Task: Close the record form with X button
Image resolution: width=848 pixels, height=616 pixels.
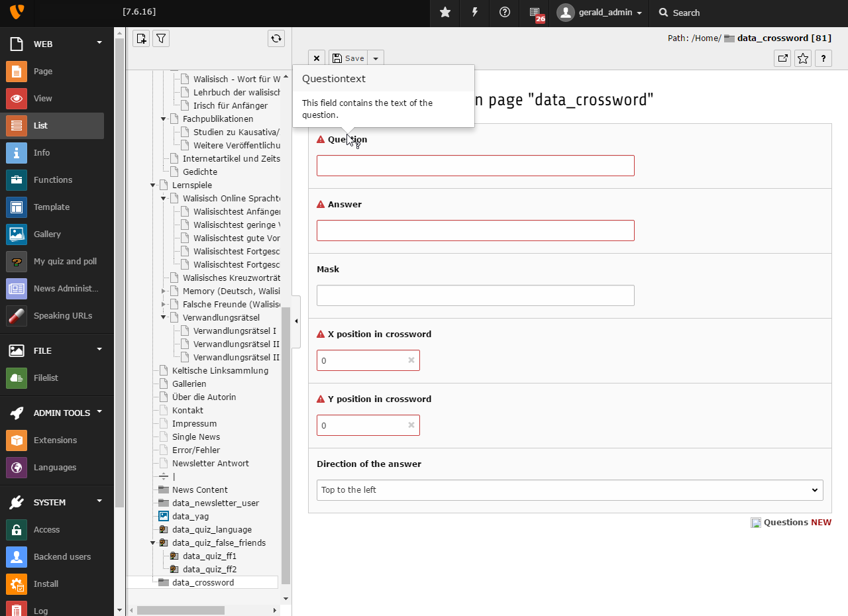Action: click(x=317, y=58)
